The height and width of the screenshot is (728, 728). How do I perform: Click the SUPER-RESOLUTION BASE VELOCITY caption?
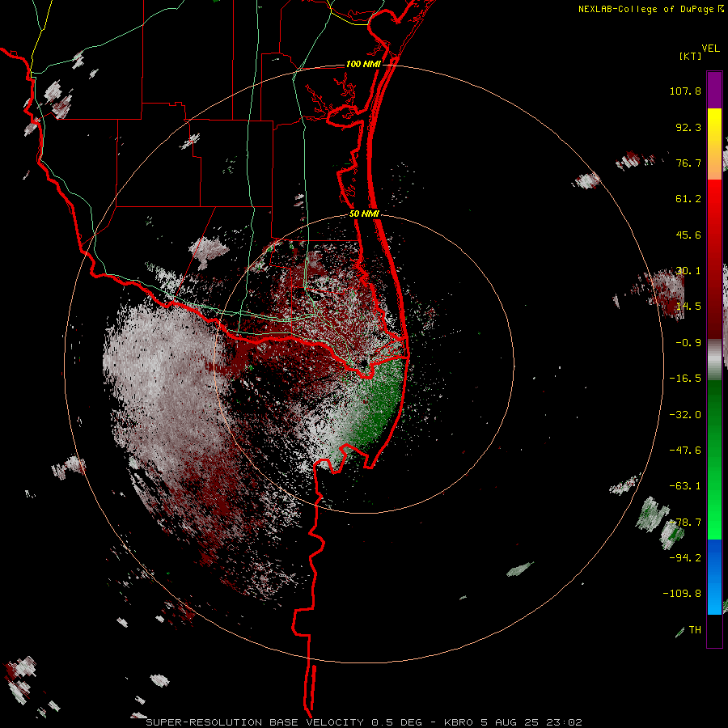point(255,722)
